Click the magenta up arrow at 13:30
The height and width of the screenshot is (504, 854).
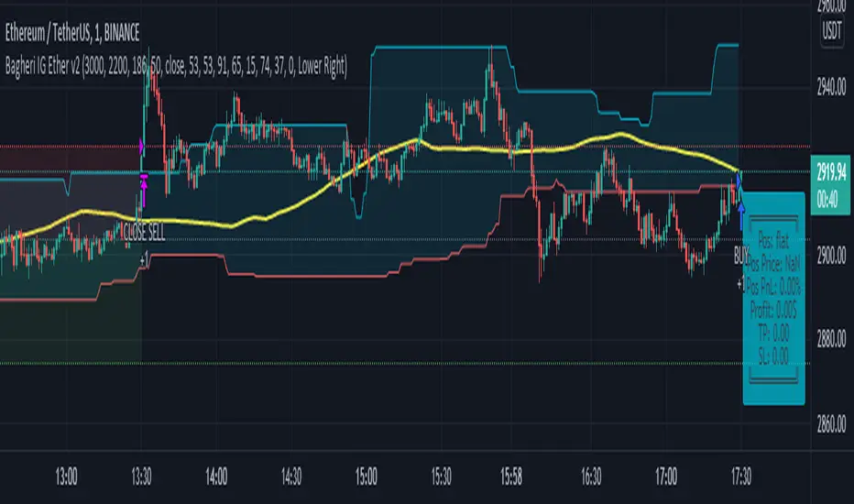pos(144,192)
